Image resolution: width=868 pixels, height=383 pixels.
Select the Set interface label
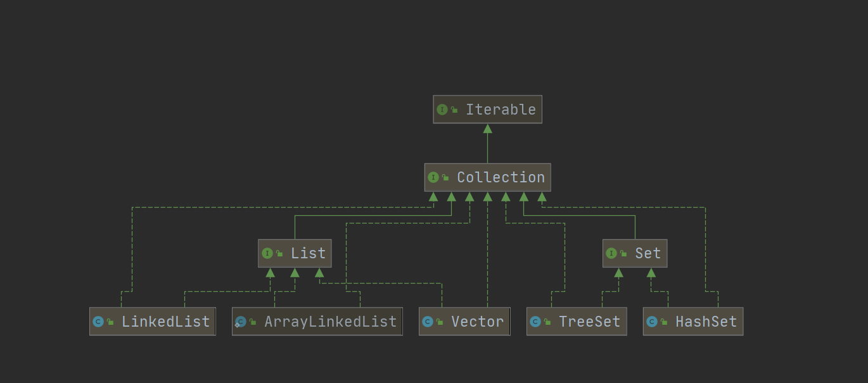click(648, 253)
